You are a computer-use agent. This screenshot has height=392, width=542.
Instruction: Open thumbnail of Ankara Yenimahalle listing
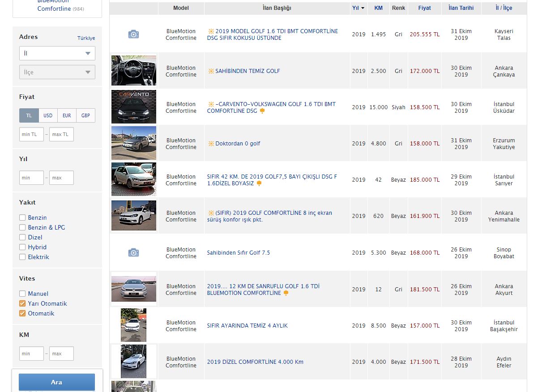[x=134, y=216]
